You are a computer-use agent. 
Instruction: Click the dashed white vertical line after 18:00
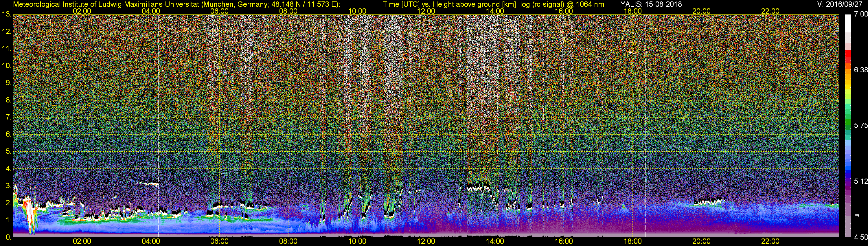coord(645,126)
